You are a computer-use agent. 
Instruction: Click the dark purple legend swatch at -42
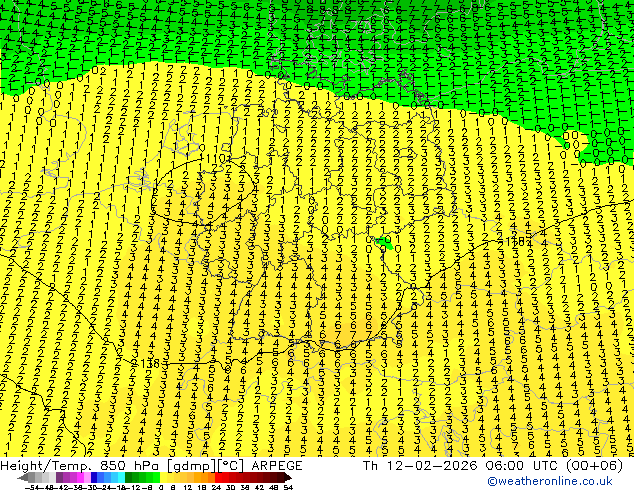pos(59,478)
